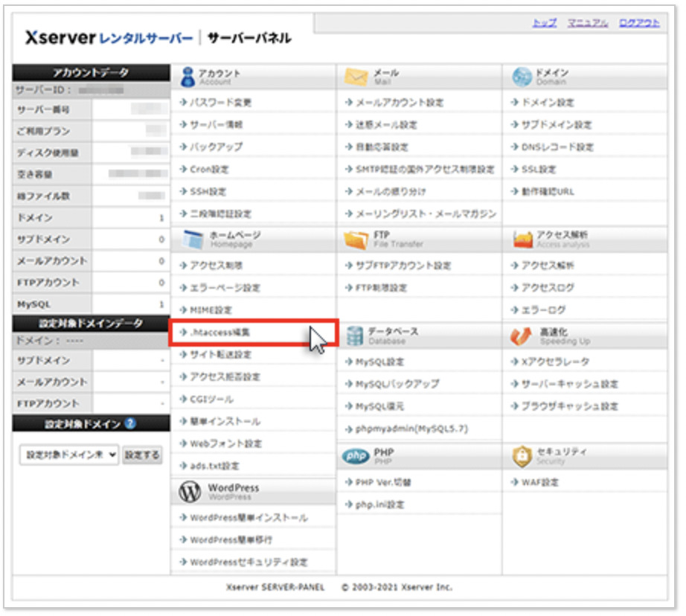Open WordPress簡単移行
Image resolution: width=686 pixels, height=616 pixels.
(x=231, y=540)
